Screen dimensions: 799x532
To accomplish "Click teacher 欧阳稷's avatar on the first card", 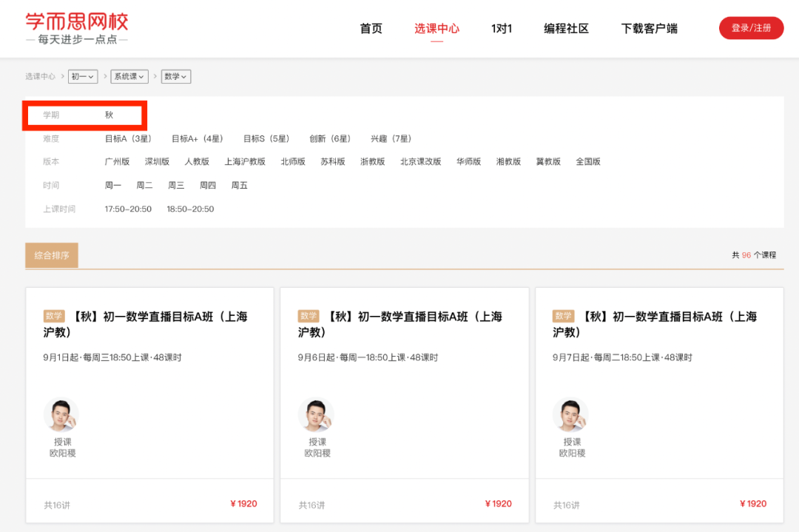I will click(61, 414).
